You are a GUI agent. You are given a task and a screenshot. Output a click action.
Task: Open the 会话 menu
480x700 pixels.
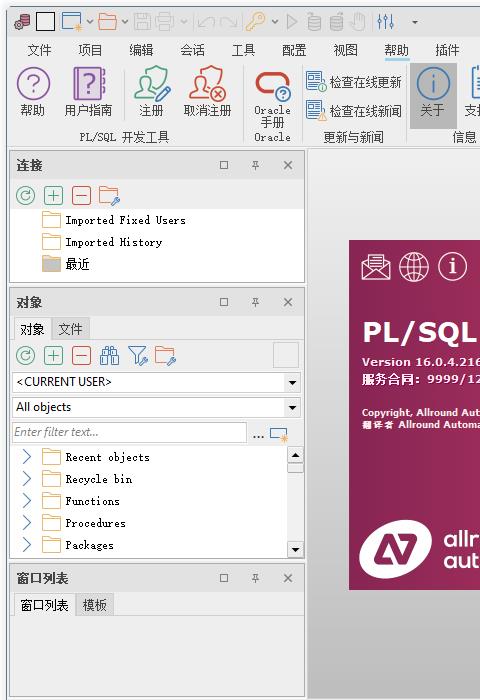click(x=192, y=50)
